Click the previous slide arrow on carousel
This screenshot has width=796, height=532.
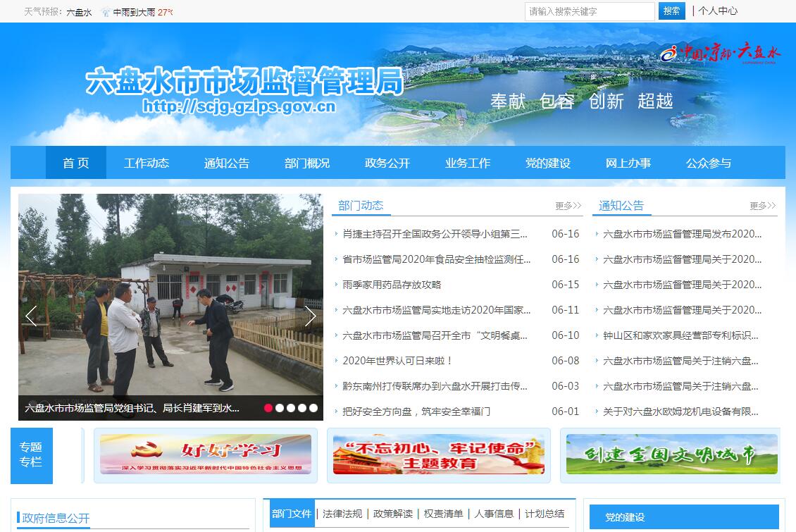30,316
